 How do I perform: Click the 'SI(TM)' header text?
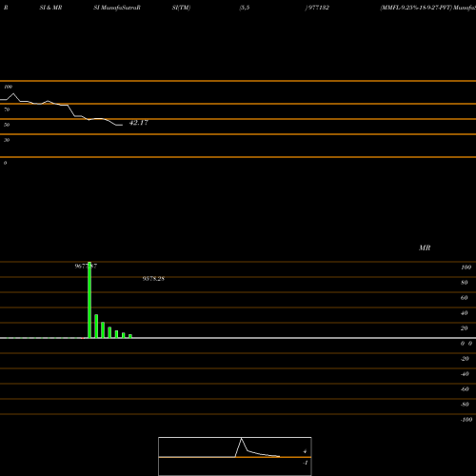[x=181, y=8]
